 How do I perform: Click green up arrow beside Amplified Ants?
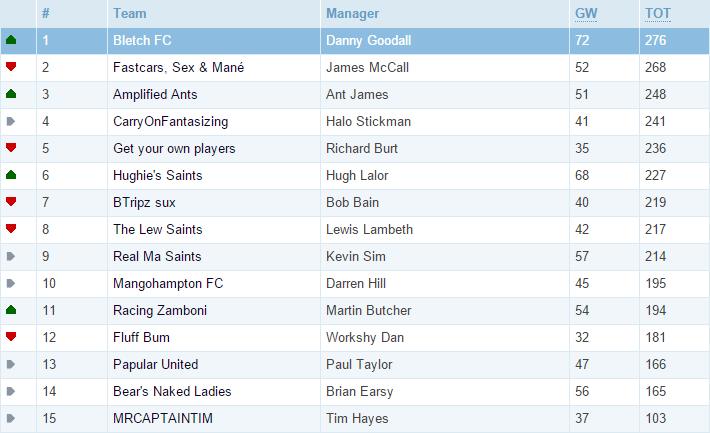[x=11, y=94]
